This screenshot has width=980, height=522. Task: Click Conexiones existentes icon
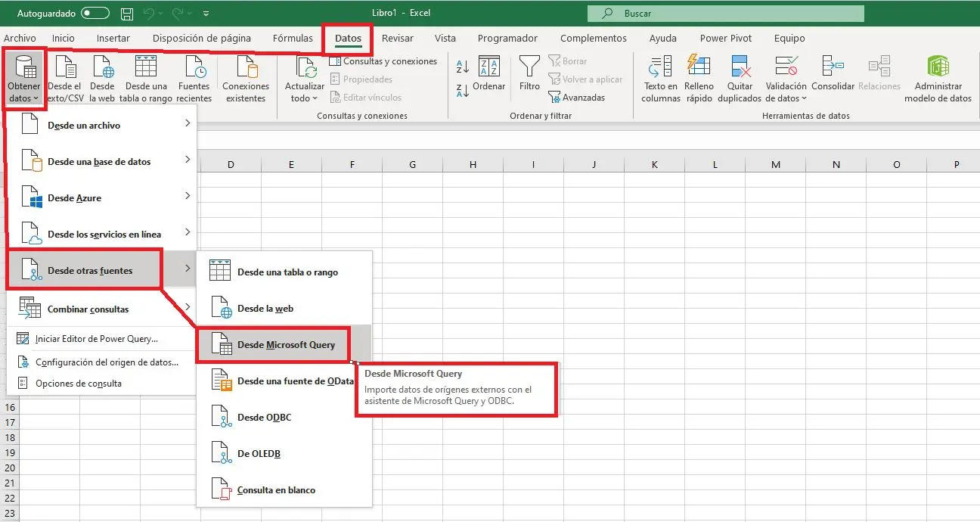pyautogui.click(x=246, y=68)
